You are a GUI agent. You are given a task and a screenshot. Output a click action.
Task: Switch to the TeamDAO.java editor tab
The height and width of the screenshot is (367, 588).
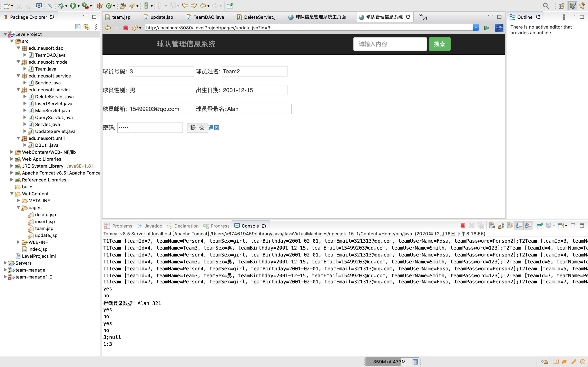coord(208,17)
